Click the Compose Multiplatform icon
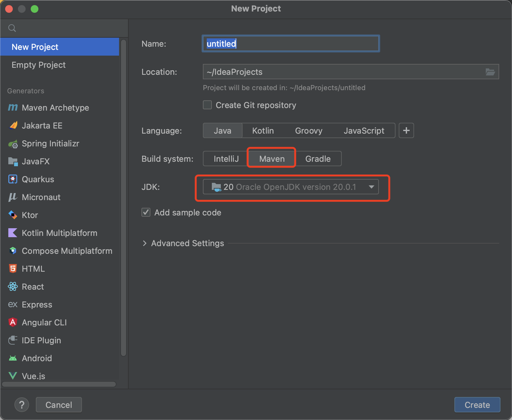This screenshot has width=512, height=420. [13, 251]
